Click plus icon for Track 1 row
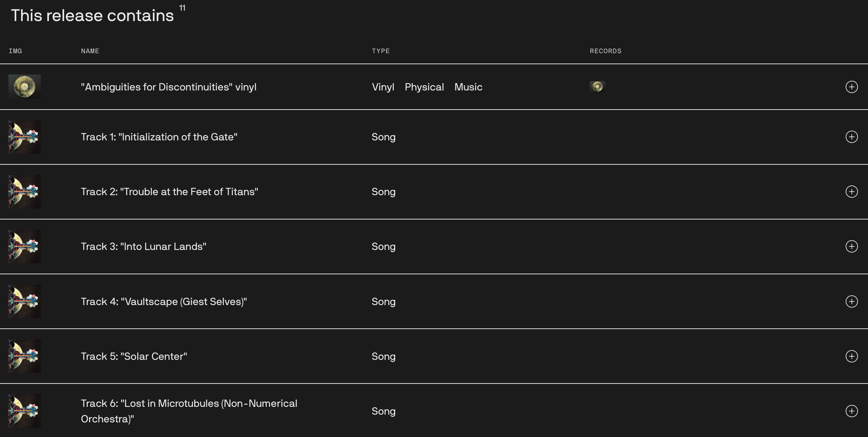Image resolution: width=868 pixels, height=437 pixels. click(x=851, y=137)
